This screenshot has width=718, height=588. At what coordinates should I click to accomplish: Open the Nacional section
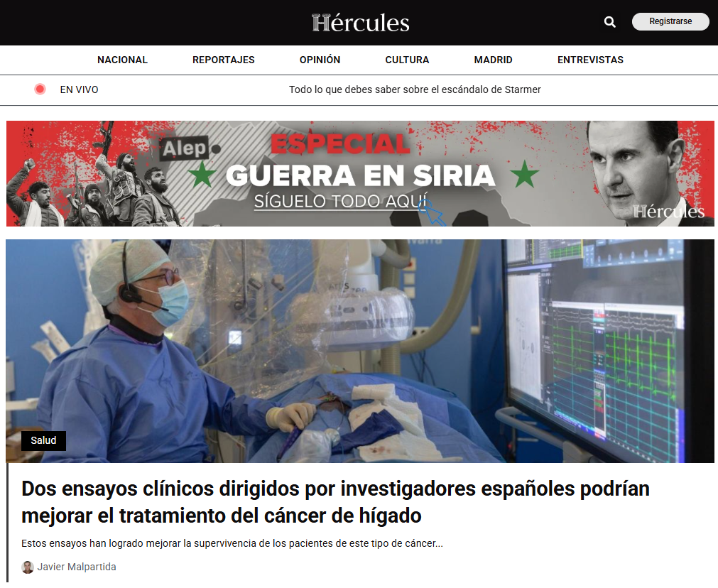click(122, 60)
